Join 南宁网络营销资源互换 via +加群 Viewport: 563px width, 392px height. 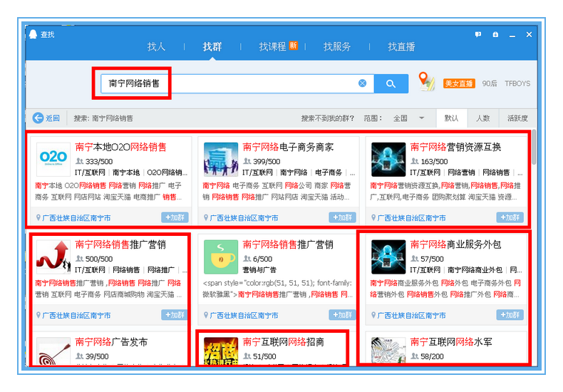[x=510, y=217]
